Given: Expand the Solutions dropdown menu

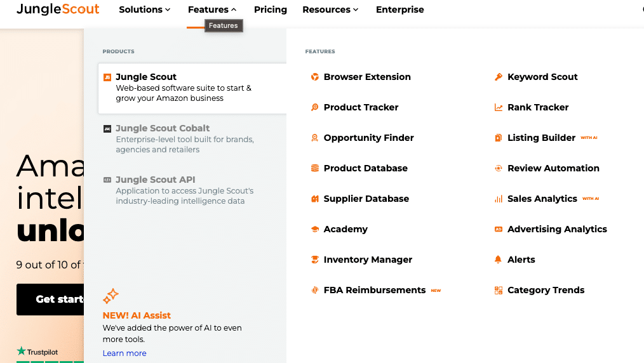Looking at the screenshot, I should pyautogui.click(x=145, y=10).
